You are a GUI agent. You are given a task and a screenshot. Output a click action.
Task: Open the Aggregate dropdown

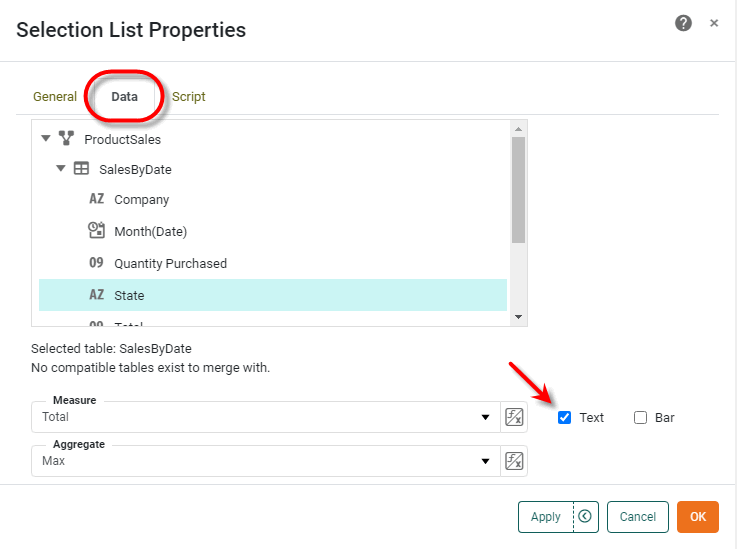coord(486,461)
